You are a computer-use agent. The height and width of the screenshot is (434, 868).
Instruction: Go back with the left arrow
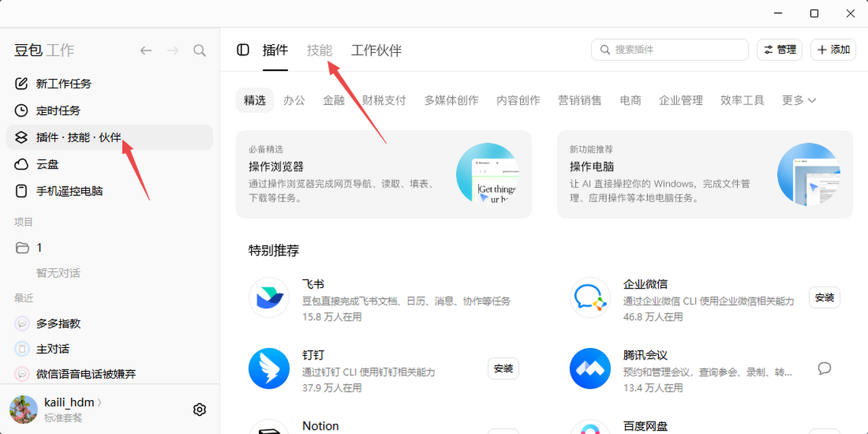(x=146, y=51)
